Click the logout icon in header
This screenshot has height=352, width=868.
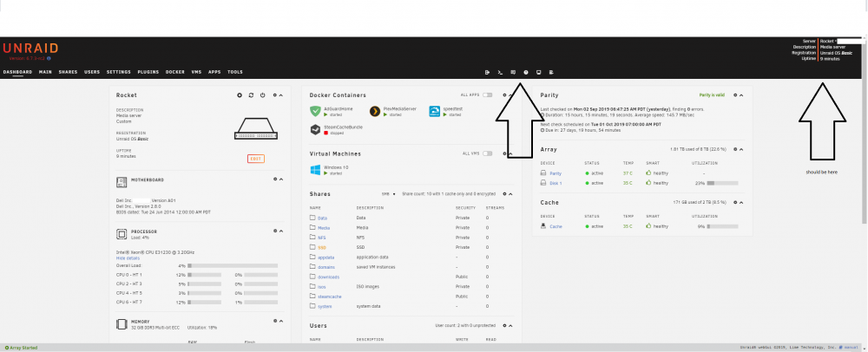click(x=487, y=72)
